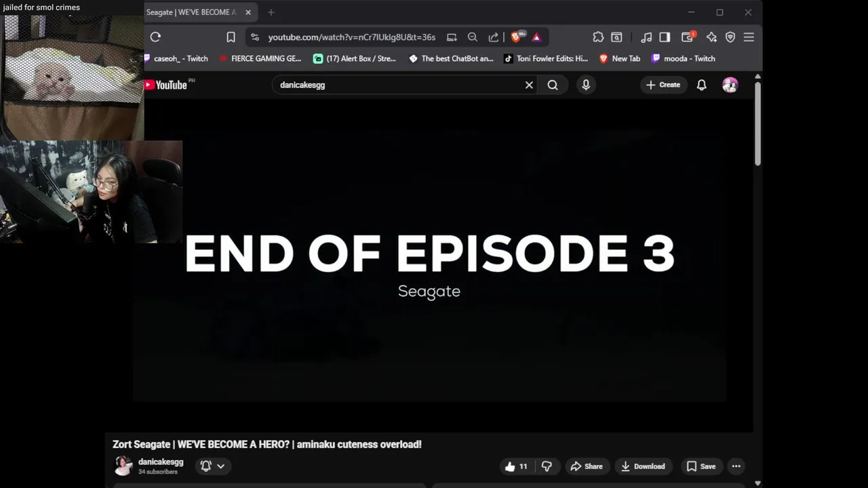Click the video title Zort Seagate text
The width and height of the screenshot is (868, 488).
click(267, 445)
